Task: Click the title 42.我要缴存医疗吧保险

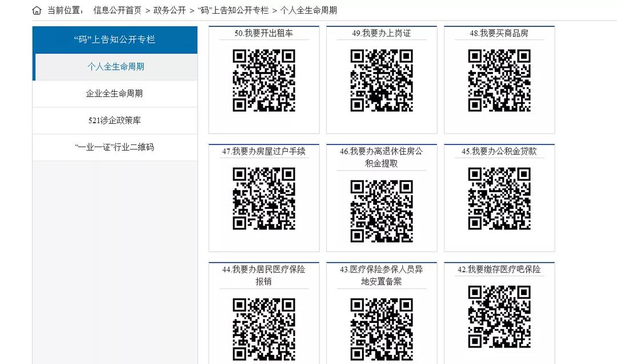Action: click(499, 269)
